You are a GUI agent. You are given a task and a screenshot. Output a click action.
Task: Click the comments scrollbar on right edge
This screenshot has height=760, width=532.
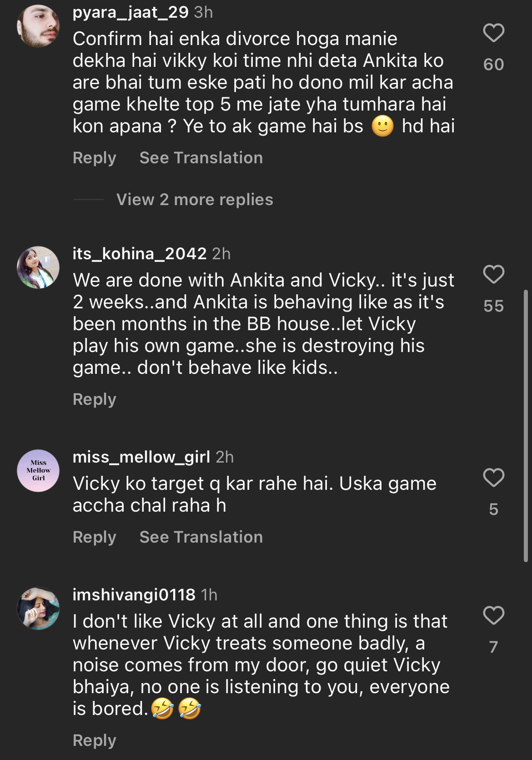(526, 425)
